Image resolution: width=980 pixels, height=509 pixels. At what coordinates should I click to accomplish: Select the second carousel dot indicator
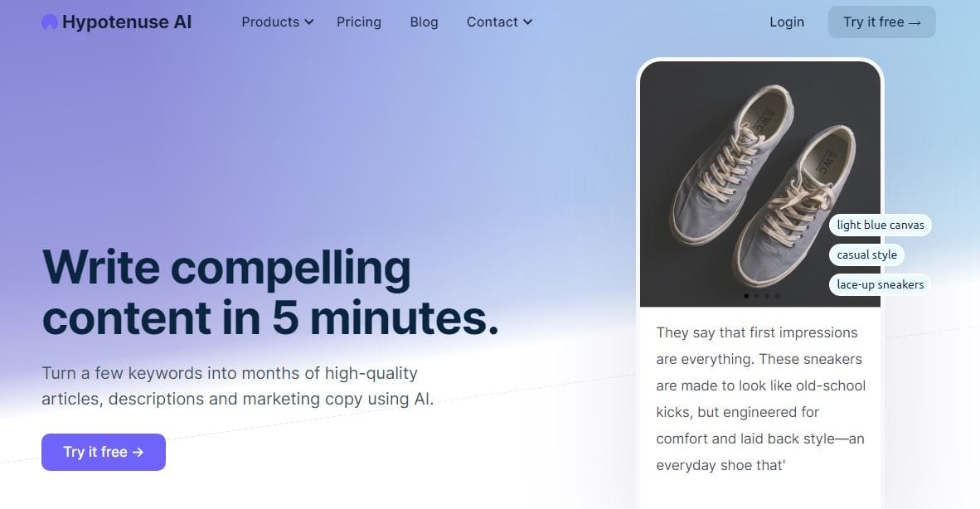coord(756,296)
